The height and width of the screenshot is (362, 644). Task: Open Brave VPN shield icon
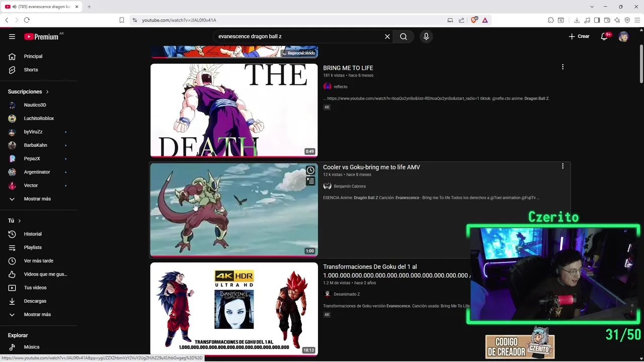627,20
